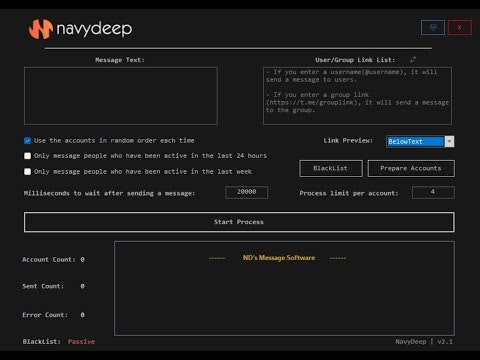Click the small icon next to User/Group Link List
Viewport: 480px width, 360px height.
pos(413,60)
